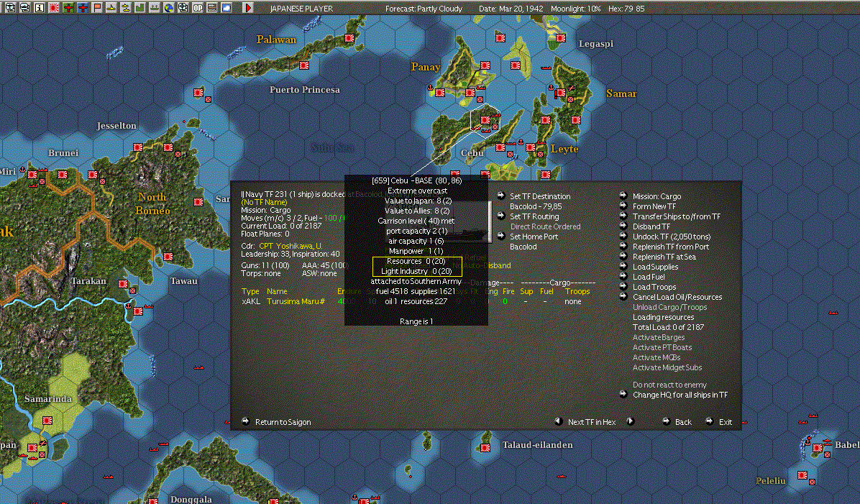Click the Exit button
Viewport: 860px width, 504px height.
(725, 422)
